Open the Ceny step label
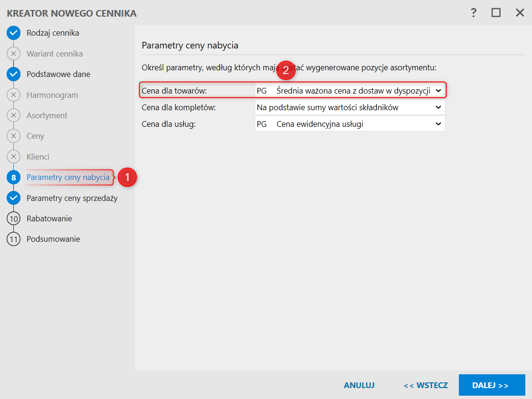This screenshot has height=399, width=532. point(35,136)
